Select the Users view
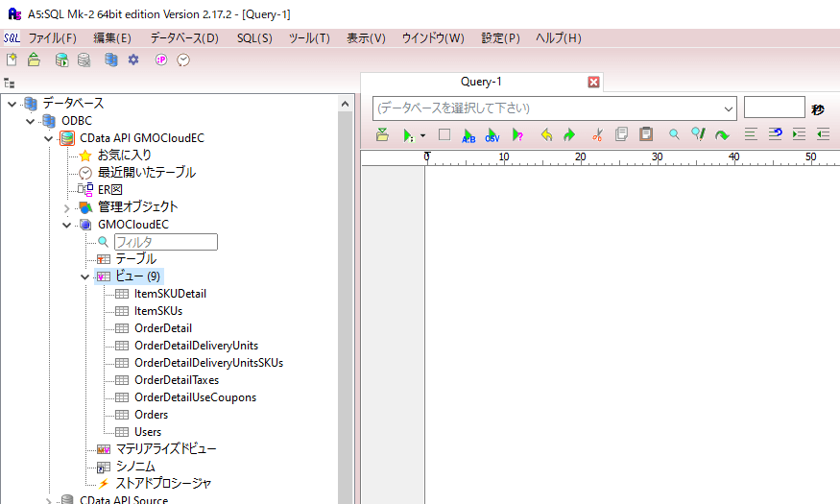 point(148,432)
